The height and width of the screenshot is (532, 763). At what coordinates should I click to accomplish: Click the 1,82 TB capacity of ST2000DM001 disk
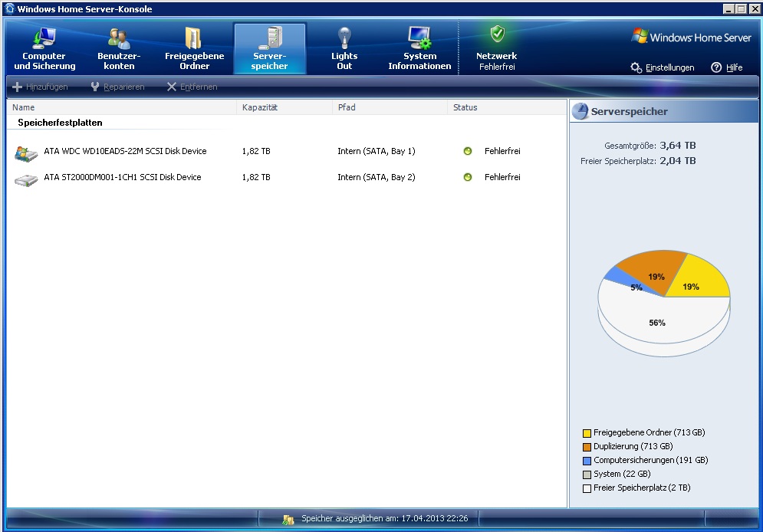tap(256, 178)
